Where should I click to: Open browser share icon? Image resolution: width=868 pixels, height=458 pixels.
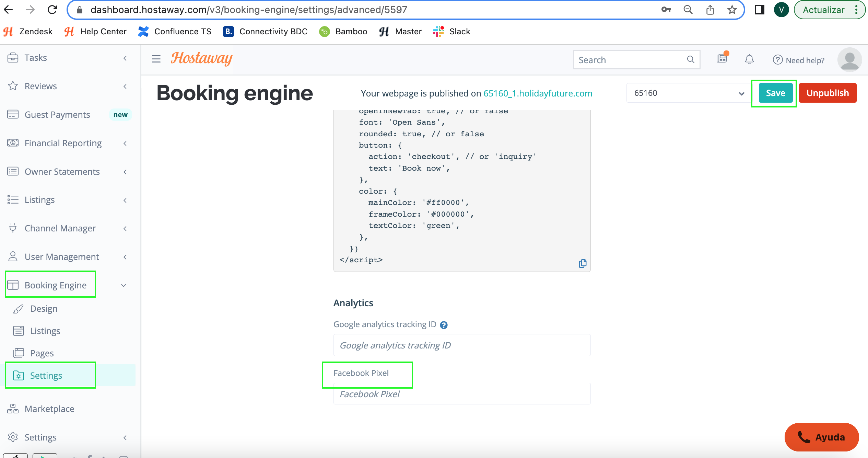tap(710, 10)
